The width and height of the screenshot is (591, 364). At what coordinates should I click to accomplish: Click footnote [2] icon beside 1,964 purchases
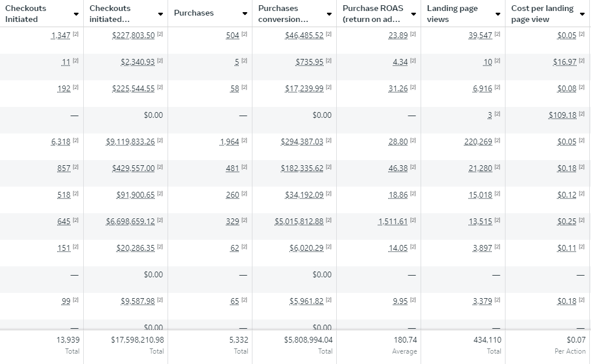click(x=244, y=142)
